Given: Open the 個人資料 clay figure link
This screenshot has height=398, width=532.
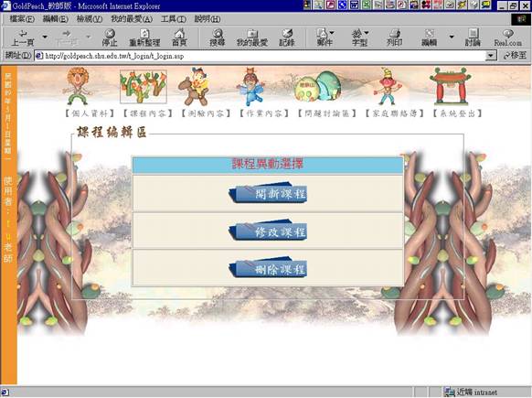Looking at the screenshot, I should click(x=78, y=86).
